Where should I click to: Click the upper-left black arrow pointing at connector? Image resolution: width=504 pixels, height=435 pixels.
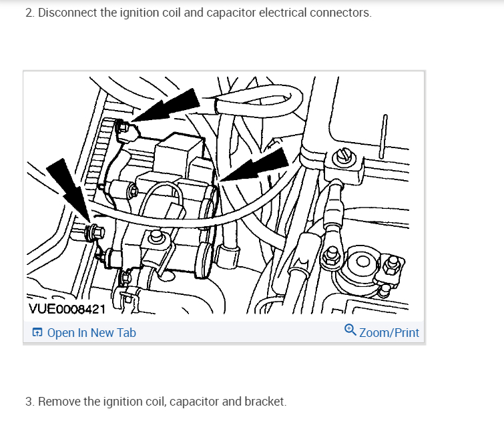pos(166,105)
